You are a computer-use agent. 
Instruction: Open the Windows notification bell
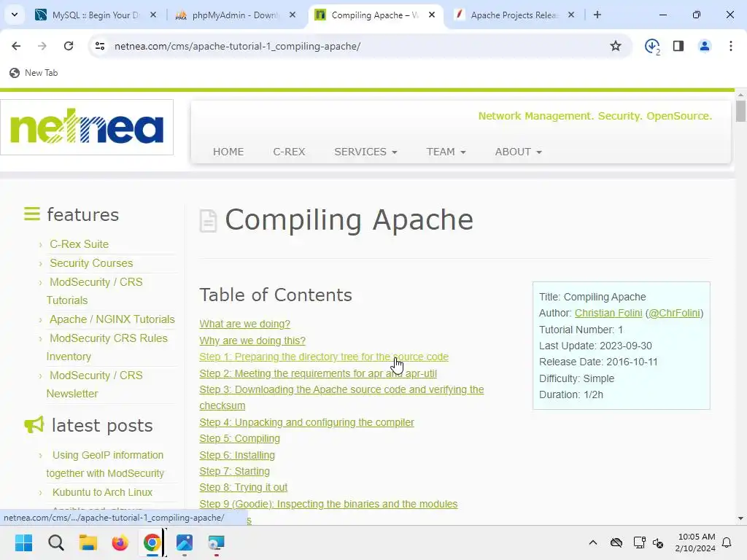727,542
